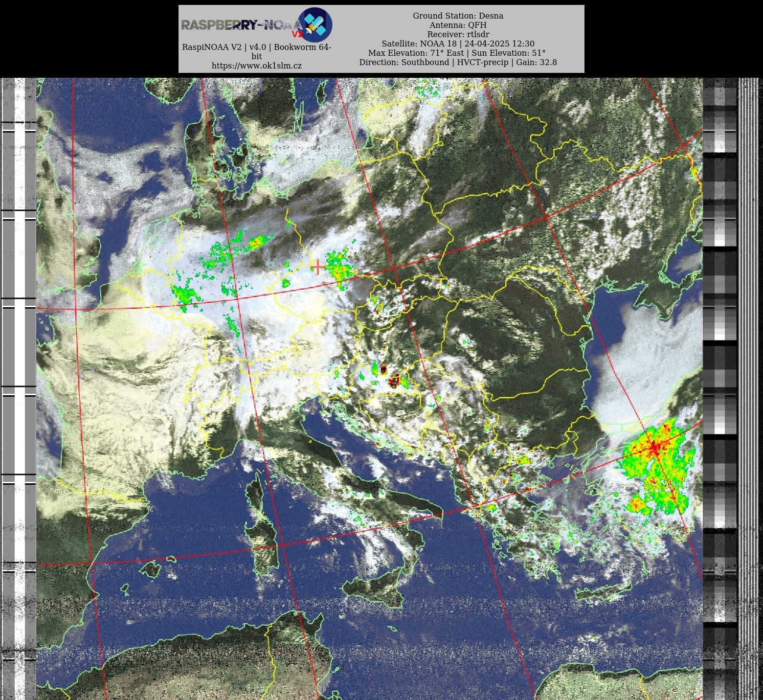This screenshot has width=763, height=700.
Task: Select the 'Antenna: QFH' line
Action: pyautogui.click(x=458, y=25)
